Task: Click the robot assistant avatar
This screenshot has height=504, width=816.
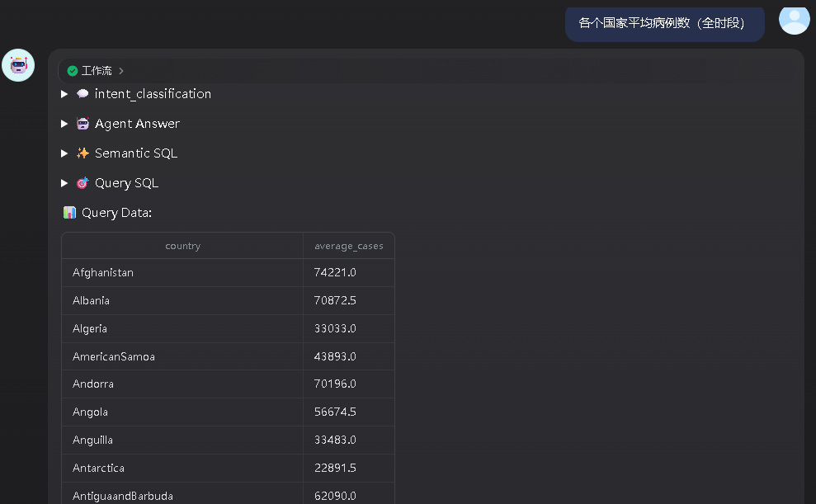Action: (18, 65)
